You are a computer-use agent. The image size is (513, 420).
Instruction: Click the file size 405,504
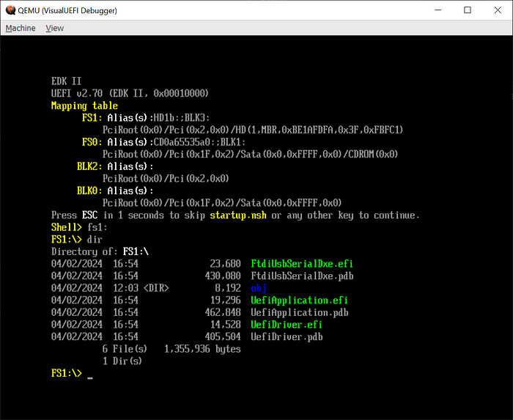[x=223, y=336]
